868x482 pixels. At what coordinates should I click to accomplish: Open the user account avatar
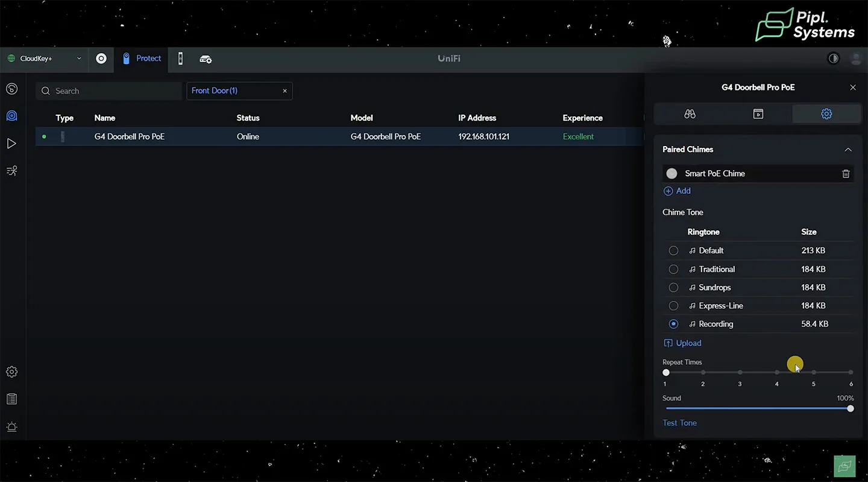(856, 59)
